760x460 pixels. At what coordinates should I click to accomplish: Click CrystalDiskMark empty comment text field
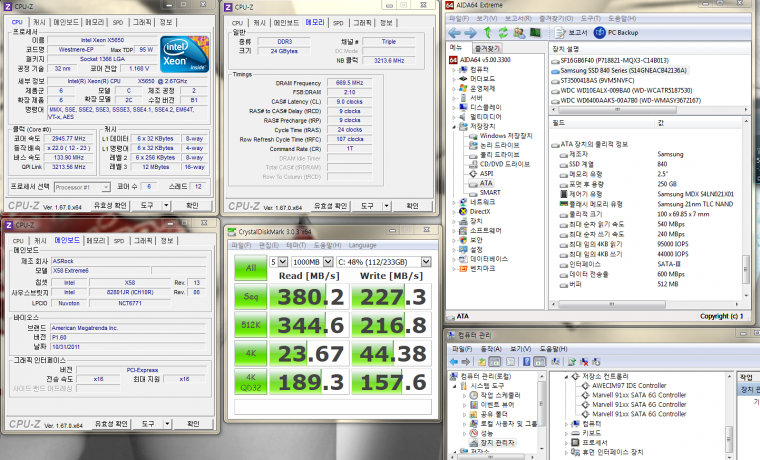[x=333, y=407]
